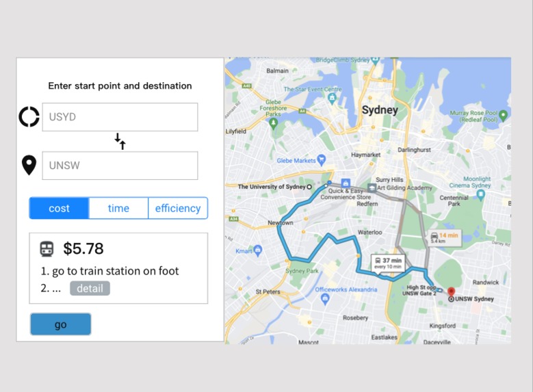The width and height of the screenshot is (533, 392).
Task: Click the Centennial Park label on map
Action: point(454,200)
